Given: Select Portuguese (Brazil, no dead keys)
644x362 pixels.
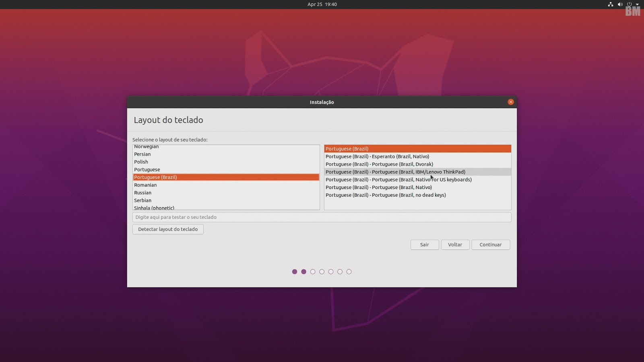Looking at the screenshot, I should (386, 195).
